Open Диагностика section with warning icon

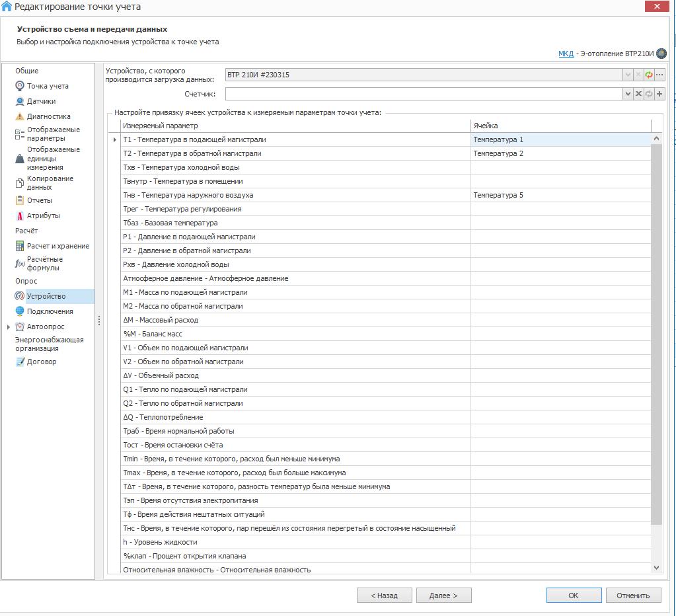click(48, 116)
